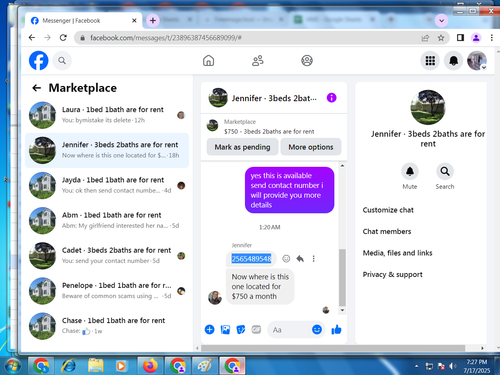500x375 pixels.
Task: Expand Privacy & support section
Action: tap(392, 274)
